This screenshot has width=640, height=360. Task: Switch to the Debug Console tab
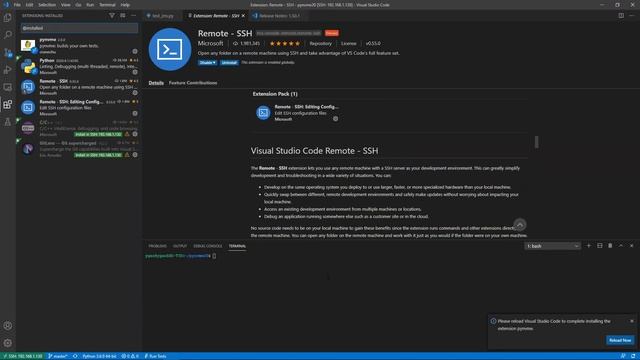(x=208, y=246)
